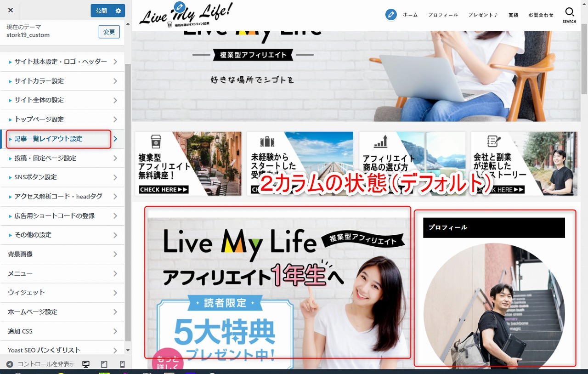This screenshot has width=588, height=374.
Task: Open publish settings gear icon
Action: pos(119,11)
